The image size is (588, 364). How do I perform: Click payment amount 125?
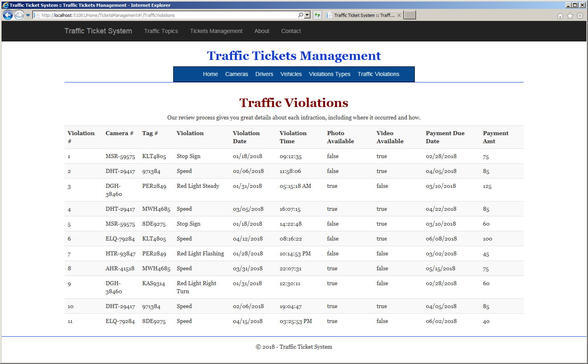click(x=487, y=187)
